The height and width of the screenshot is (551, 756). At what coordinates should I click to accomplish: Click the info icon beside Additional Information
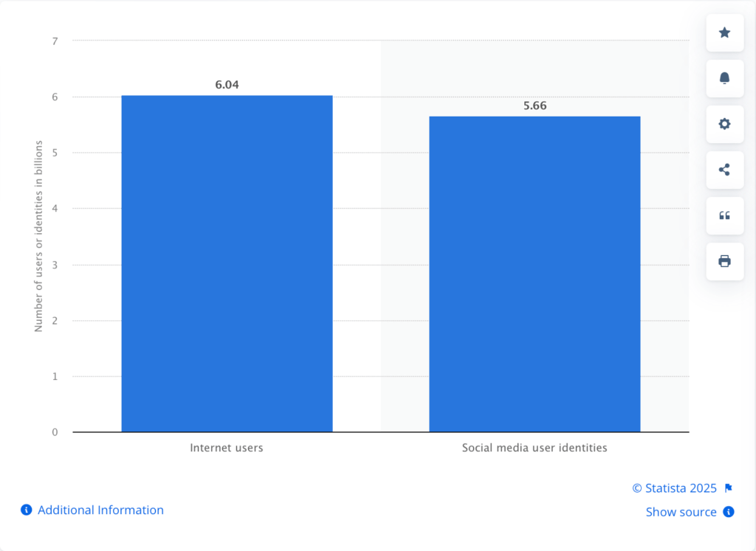point(27,510)
